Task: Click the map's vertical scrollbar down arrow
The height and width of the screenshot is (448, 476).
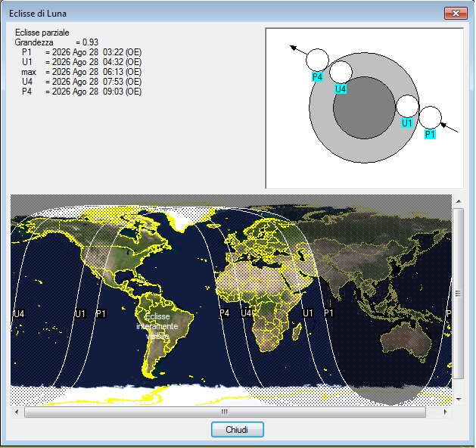Action: pyautogui.click(x=458, y=398)
